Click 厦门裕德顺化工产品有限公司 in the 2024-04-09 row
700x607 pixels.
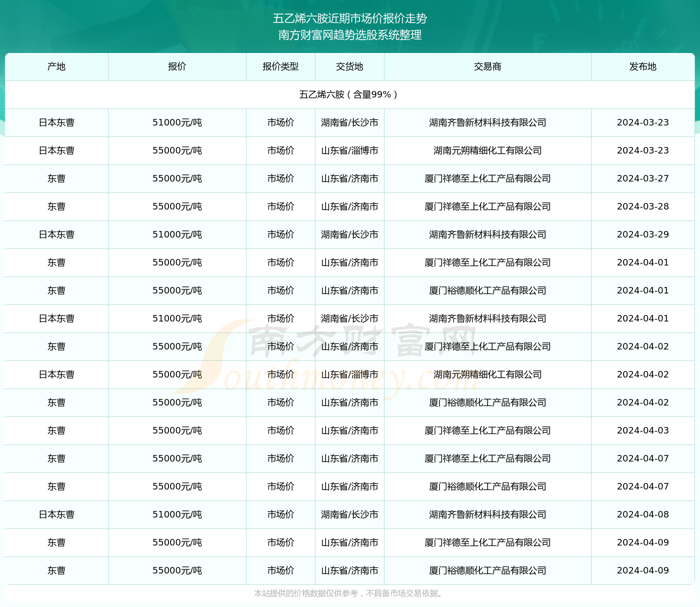point(487,570)
